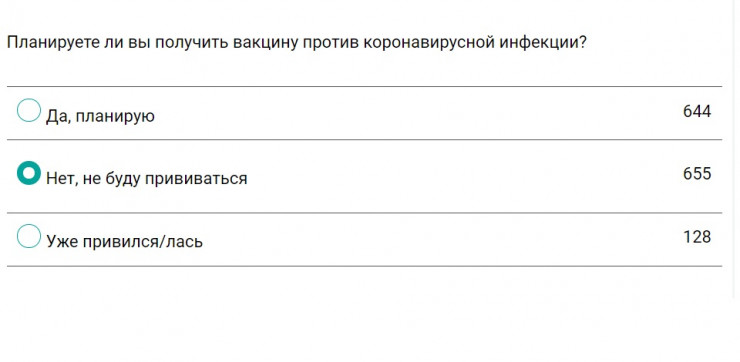Click the "Да, планирую" option label

pyautogui.click(x=100, y=116)
